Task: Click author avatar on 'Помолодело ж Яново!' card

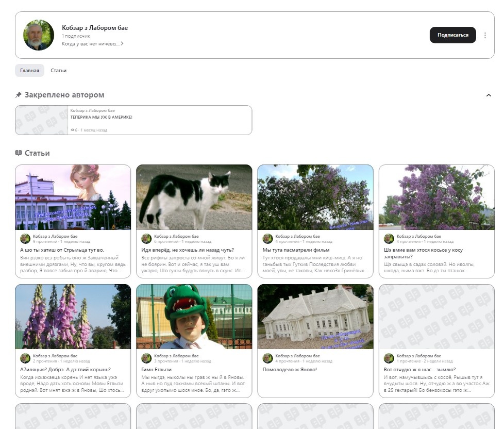Action: tap(267, 358)
